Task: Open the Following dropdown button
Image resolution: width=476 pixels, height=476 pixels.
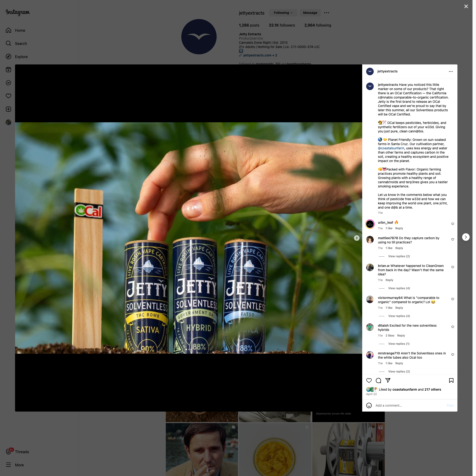Action: (283, 13)
